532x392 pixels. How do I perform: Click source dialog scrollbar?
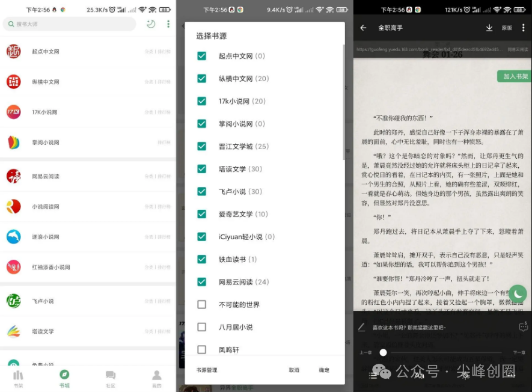tap(343, 102)
